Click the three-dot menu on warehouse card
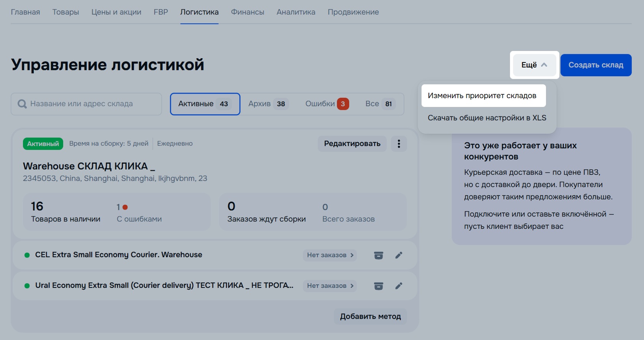This screenshot has width=644, height=340. (399, 144)
